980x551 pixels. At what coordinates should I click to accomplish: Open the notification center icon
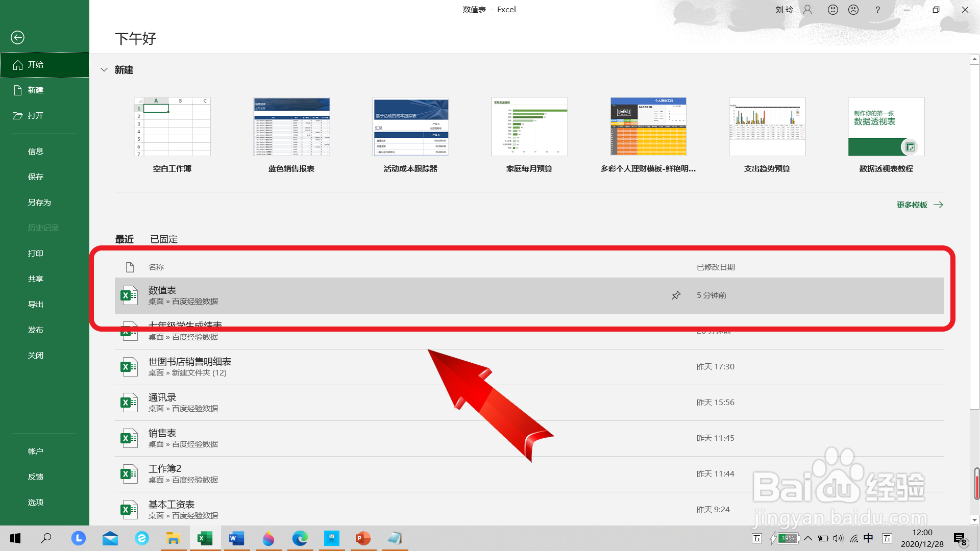[960, 539]
